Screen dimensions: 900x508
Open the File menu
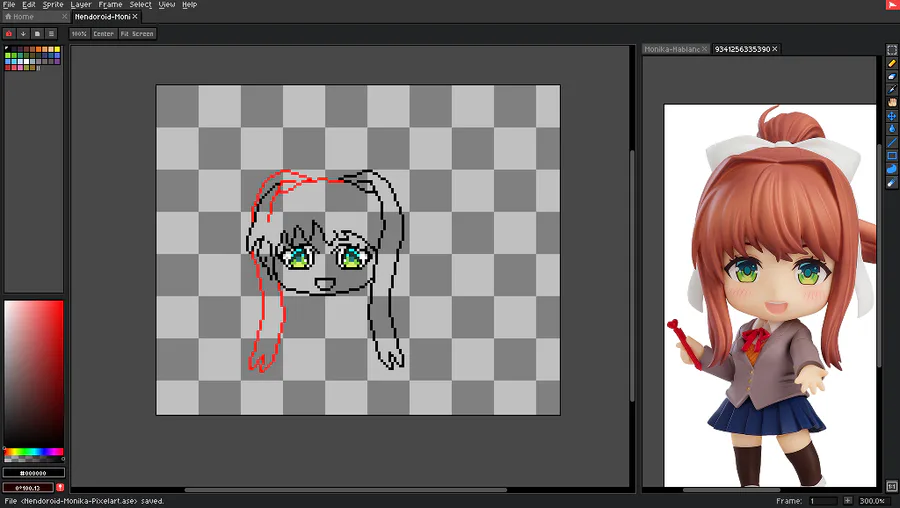[x=9, y=5]
